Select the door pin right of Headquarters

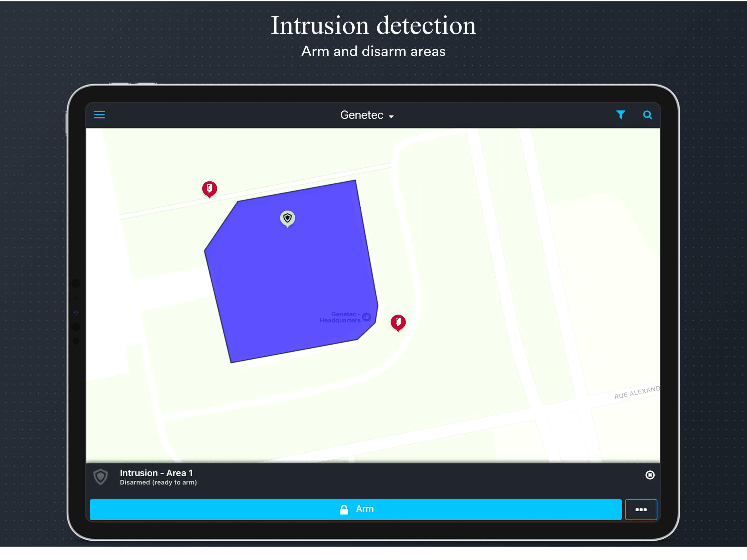pyautogui.click(x=398, y=323)
